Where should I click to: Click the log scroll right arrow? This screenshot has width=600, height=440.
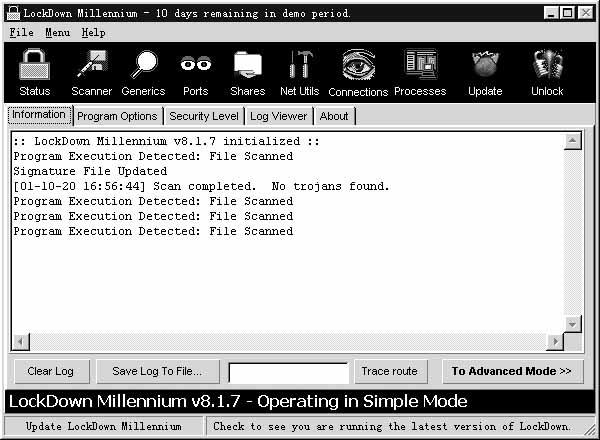(555, 341)
